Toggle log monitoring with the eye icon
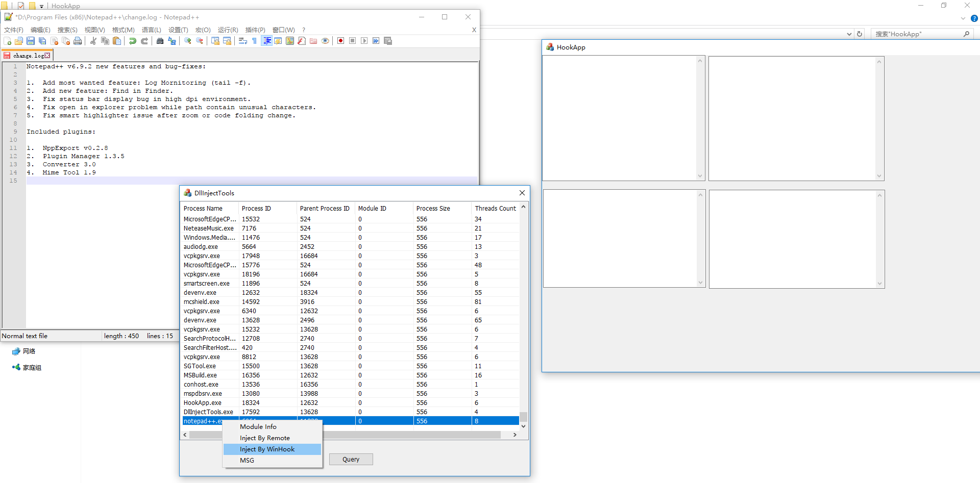The image size is (980, 483). tap(325, 41)
